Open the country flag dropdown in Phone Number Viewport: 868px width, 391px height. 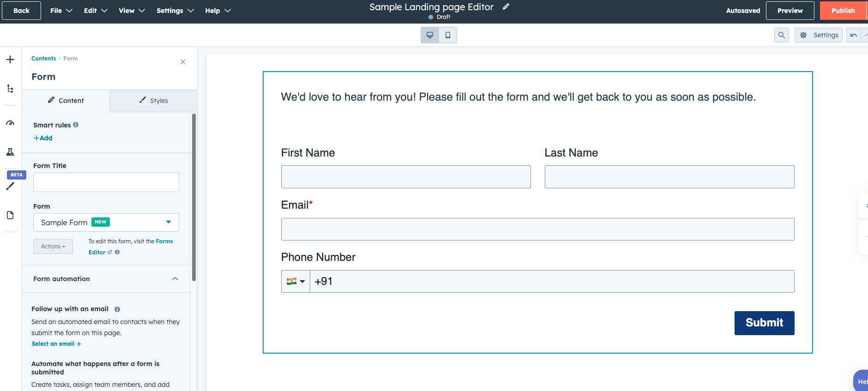pos(295,281)
